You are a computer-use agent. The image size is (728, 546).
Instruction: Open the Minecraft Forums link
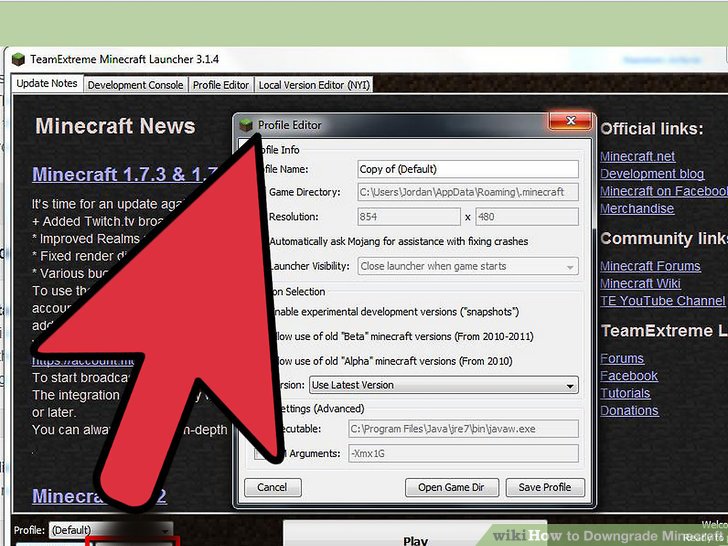(x=650, y=266)
